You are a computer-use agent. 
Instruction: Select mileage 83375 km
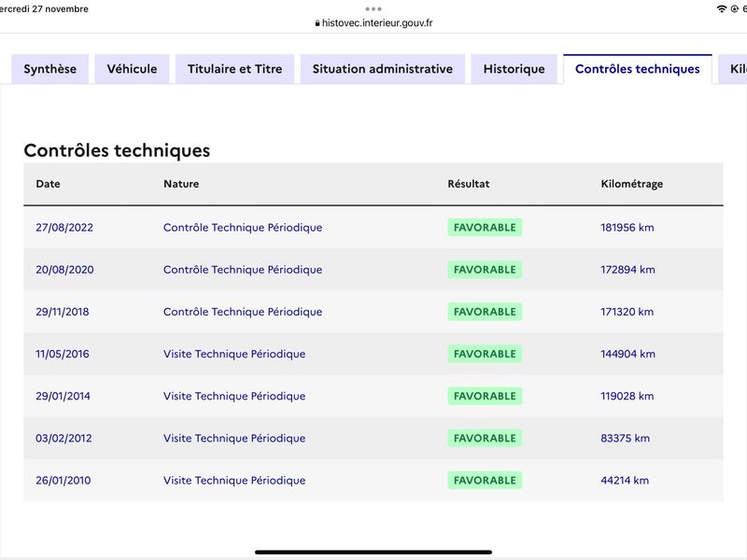tap(625, 438)
